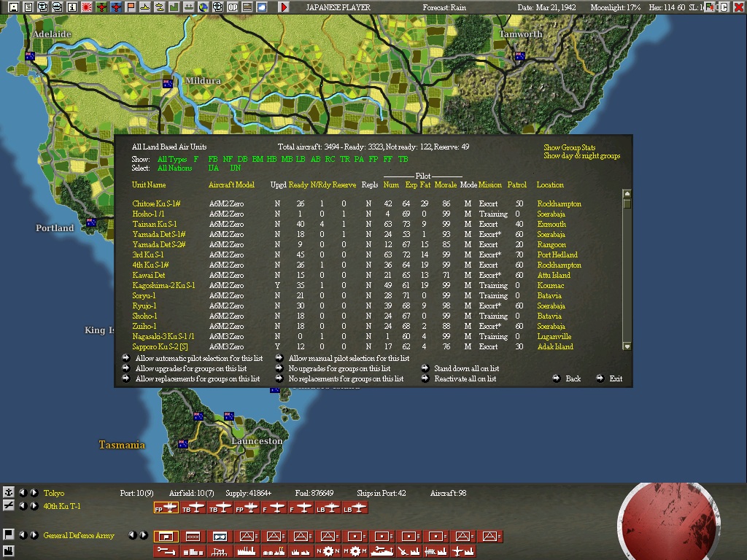Click the crosshair target toolbar icon
Image resolution: width=747 pixels, height=560 pixels.
coord(217,7)
